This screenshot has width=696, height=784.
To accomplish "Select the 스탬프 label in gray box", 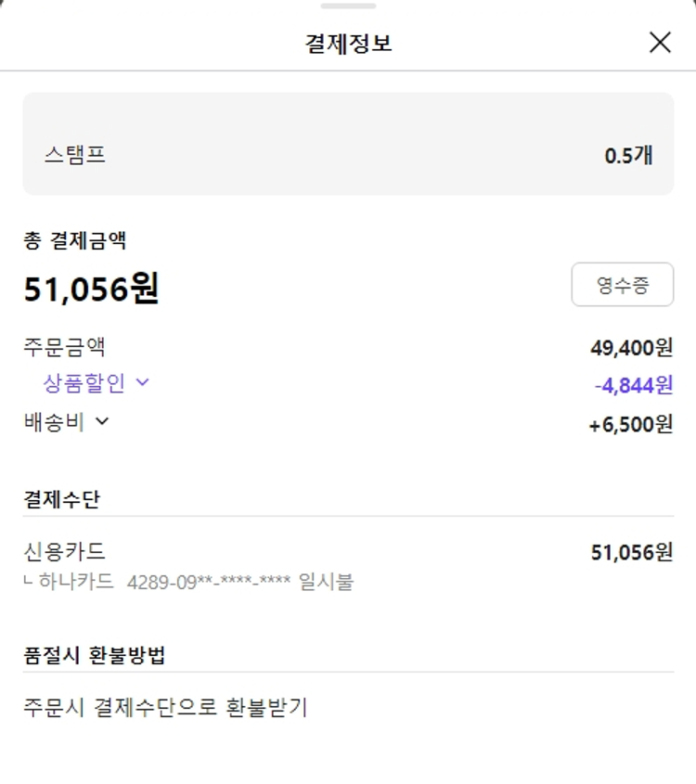I will pyautogui.click(x=75, y=155).
